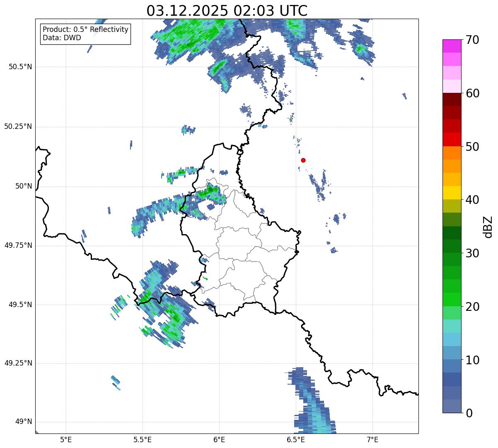Click the 49.75°N latitude label

18,245
